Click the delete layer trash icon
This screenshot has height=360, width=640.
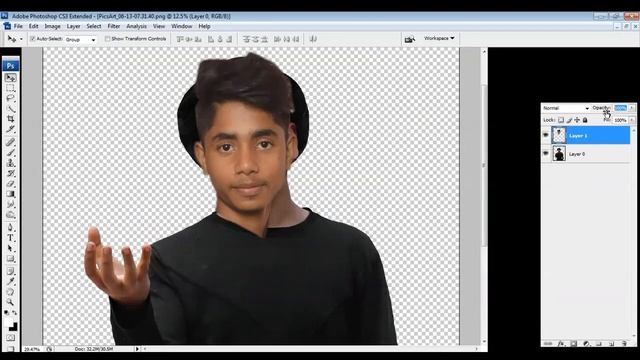(x=624, y=344)
